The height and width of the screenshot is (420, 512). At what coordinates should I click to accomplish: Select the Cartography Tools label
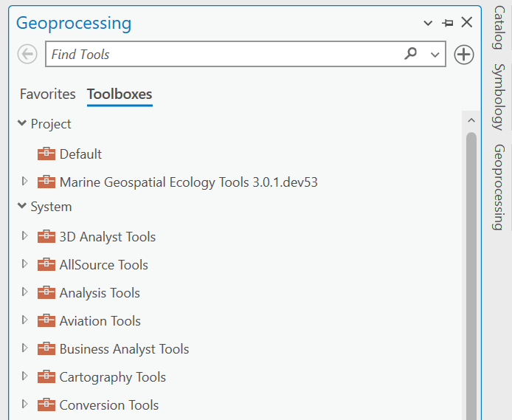(x=113, y=377)
